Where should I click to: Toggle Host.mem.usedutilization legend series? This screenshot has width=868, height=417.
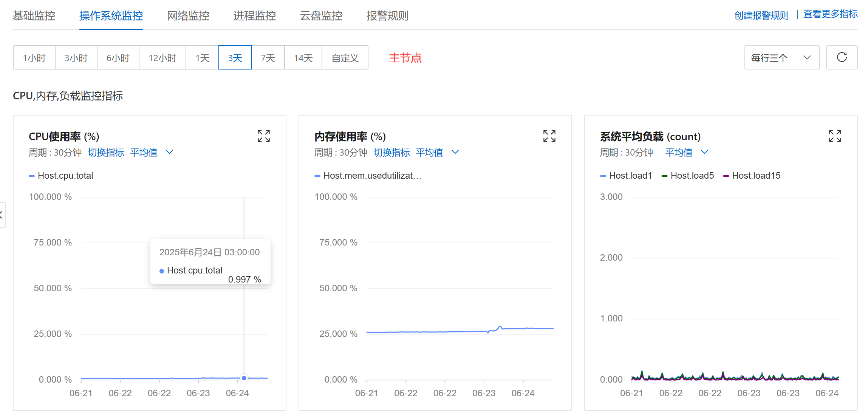(x=368, y=176)
